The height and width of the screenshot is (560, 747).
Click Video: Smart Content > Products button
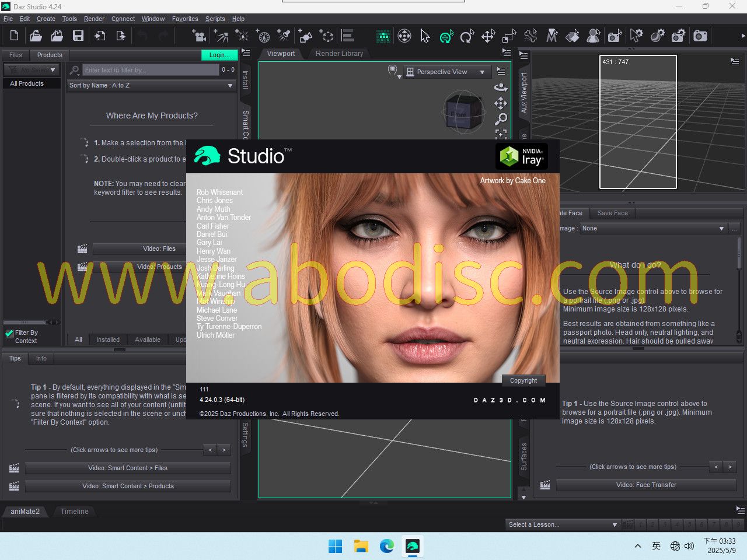tap(128, 486)
